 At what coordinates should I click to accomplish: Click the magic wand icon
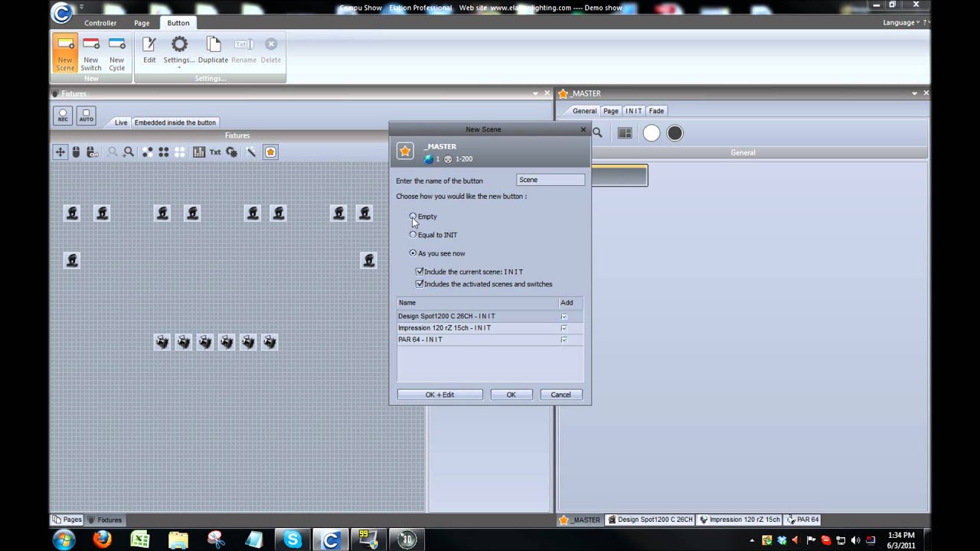click(251, 152)
